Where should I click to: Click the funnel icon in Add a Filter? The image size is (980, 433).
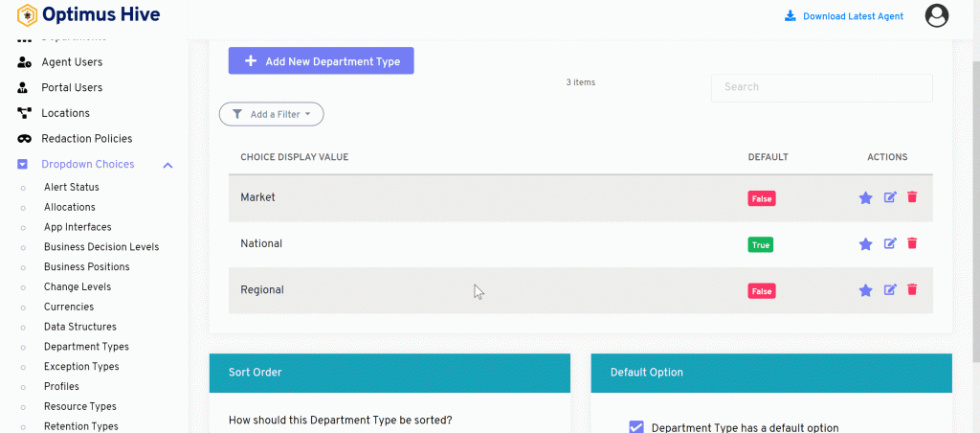click(237, 114)
